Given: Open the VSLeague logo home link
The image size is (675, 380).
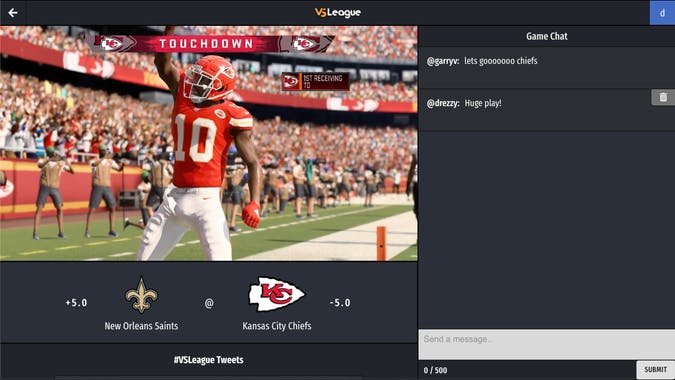Looking at the screenshot, I should coord(338,12).
